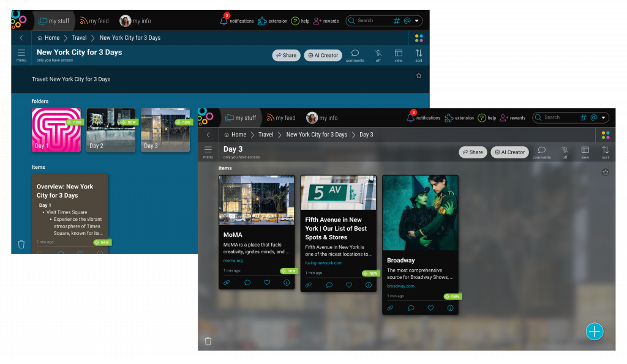Expand the search dropdown arrow in Day 3 window

(x=604, y=117)
